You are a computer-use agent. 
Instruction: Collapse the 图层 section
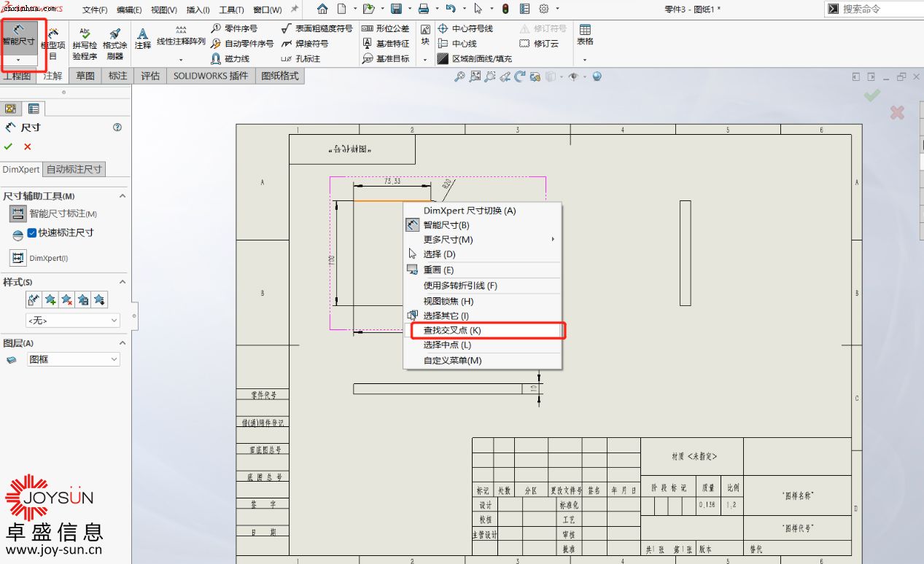[x=123, y=343]
